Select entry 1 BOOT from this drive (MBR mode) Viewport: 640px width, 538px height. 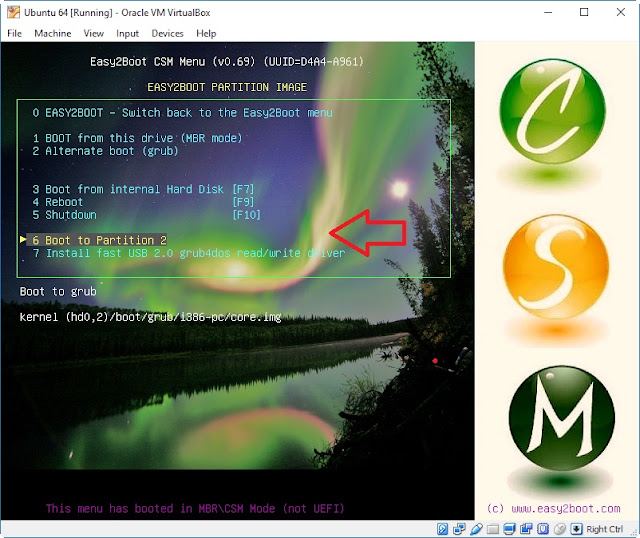137,138
